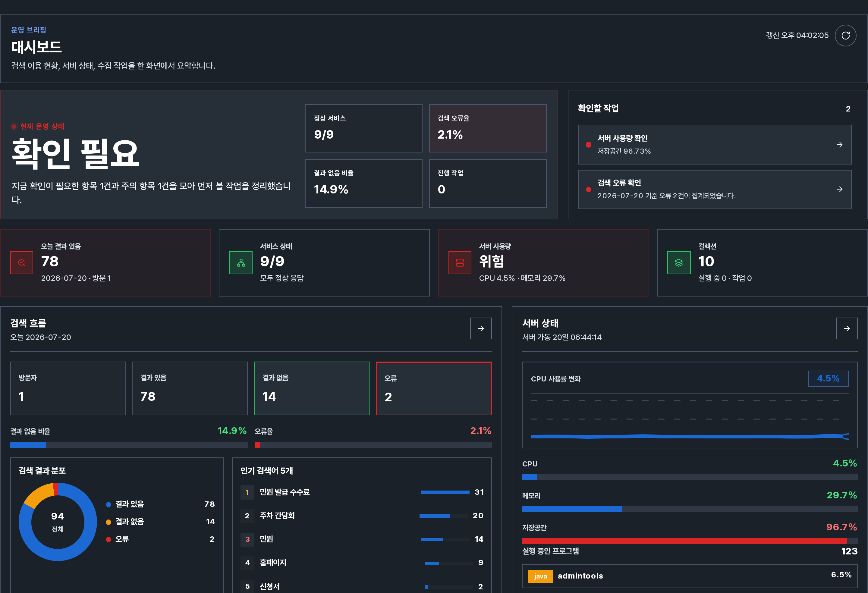Select the 방문자 1 stat box

click(x=68, y=388)
